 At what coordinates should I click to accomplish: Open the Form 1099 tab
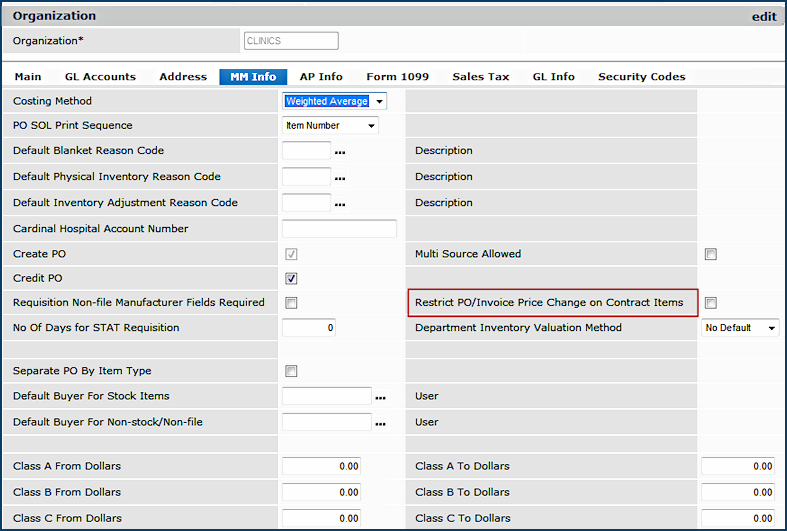click(396, 77)
